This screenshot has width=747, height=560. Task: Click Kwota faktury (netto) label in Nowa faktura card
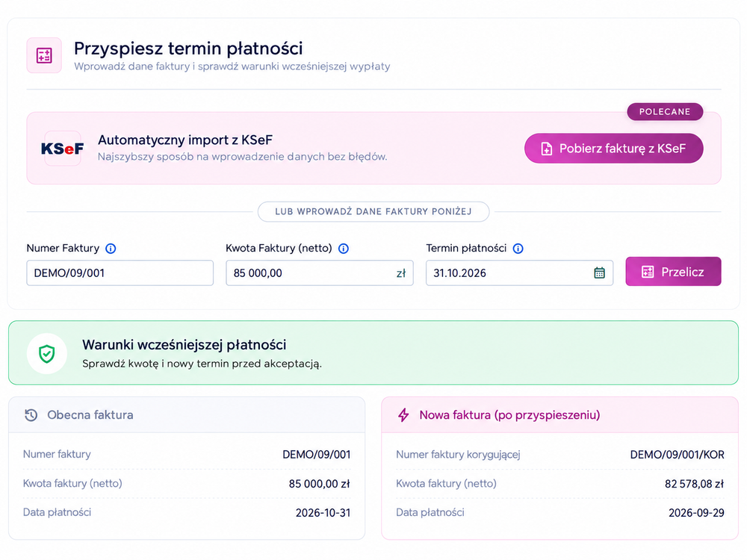coord(446,483)
